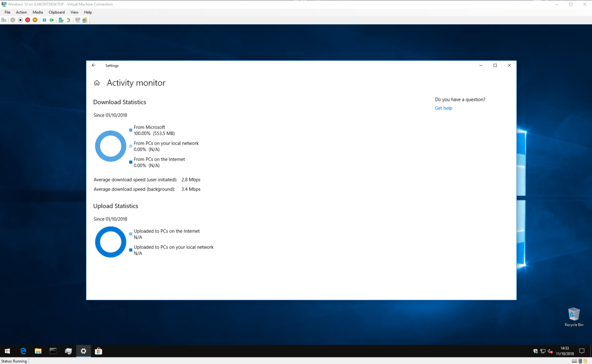Open the Media menu

pos(37,12)
